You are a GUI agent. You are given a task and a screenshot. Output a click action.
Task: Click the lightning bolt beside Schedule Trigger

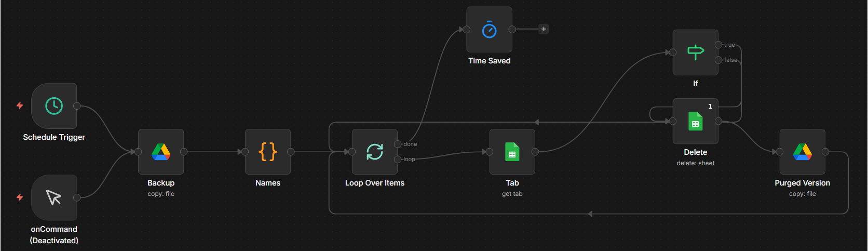[x=20, y=105]
